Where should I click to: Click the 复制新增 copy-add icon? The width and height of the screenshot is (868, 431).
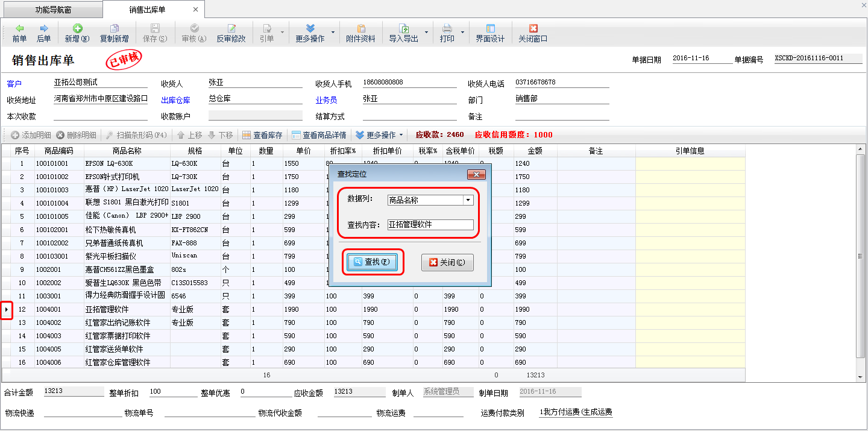pyautogui.click(x=114, y=33)
